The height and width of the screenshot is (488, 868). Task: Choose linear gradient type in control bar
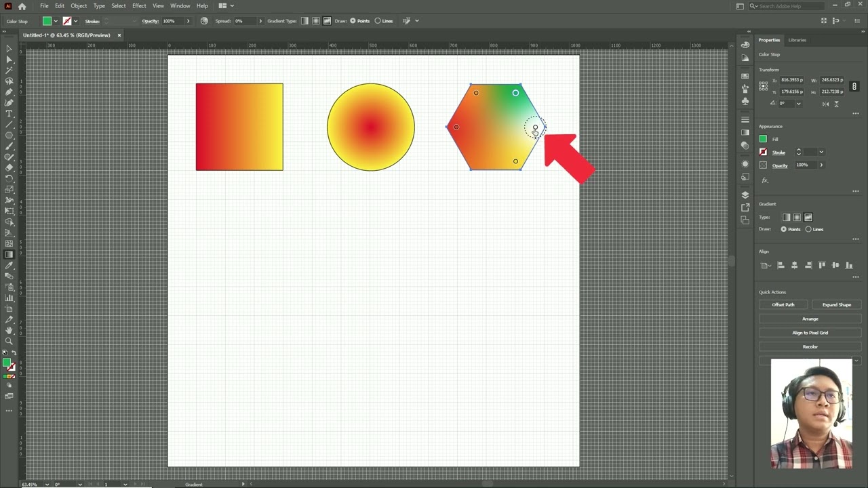tap(304, 21)
